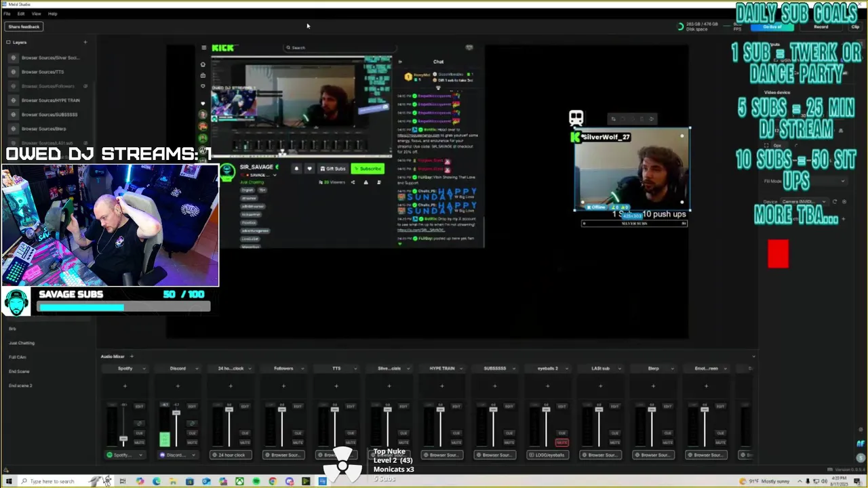The width and height of the screenshot is (868, 488).
Task: Open the Edit menu
Action: (21, 14)
